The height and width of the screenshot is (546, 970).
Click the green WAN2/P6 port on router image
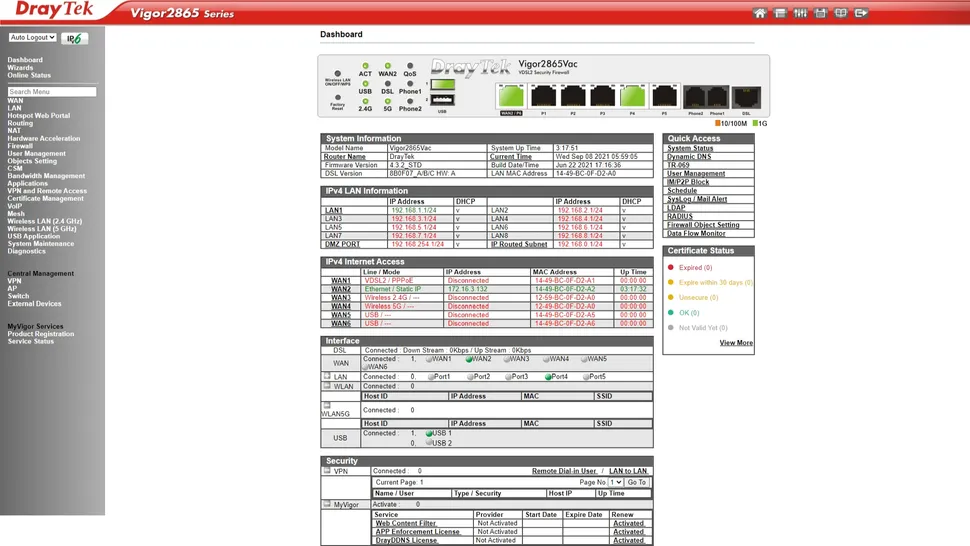pyautogui.click(x=511, y=97)
